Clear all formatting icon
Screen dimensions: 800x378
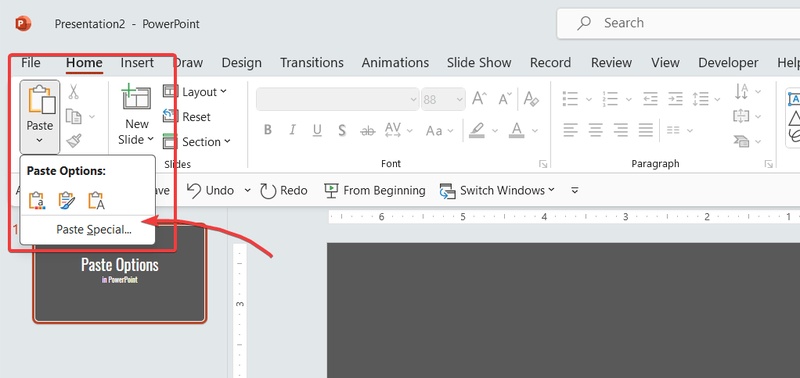[531, 98]
